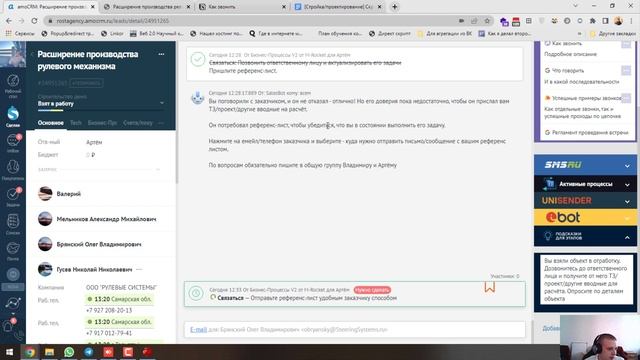Open contact Мельников Александр Михайлович
This screenshot has width=640, height=360.
(x=106, y=219)
